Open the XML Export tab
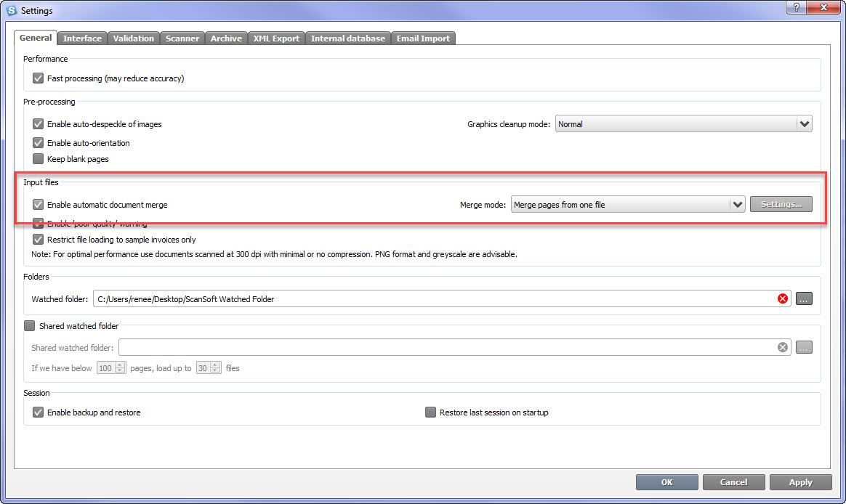The width and height of the screenshot is (846, 504). 276,38
